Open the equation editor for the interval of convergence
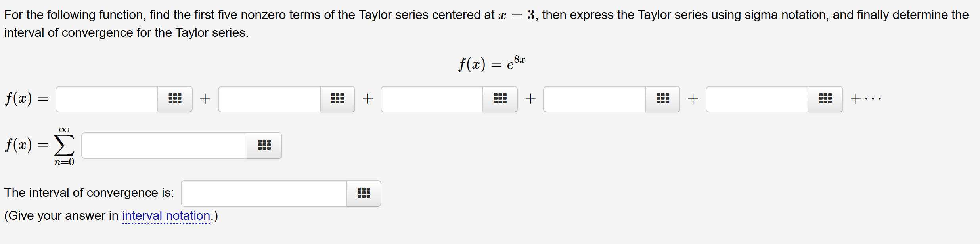The image size is (980, 244). [x=363, y=193]
